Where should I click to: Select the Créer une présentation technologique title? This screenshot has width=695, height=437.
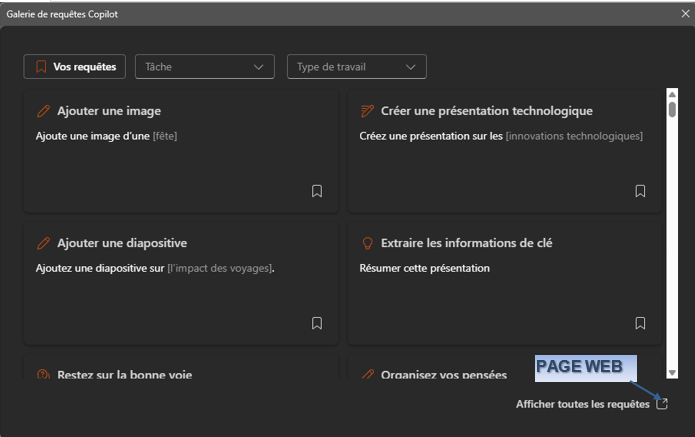tap(487, 111)
